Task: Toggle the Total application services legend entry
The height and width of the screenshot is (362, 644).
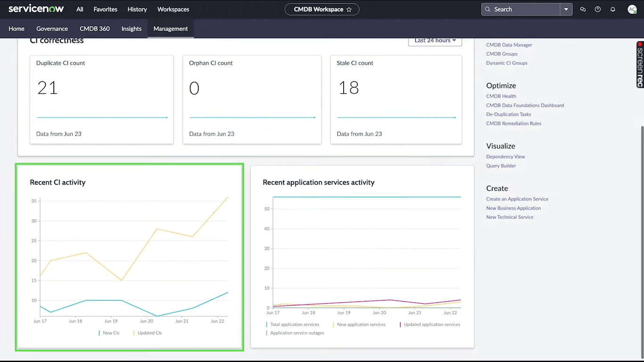Action: pos(294,324)
